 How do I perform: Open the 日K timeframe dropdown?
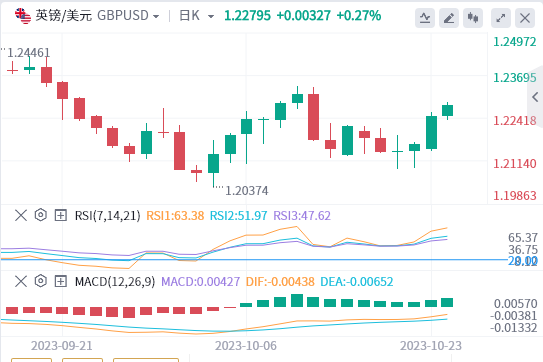pos(196,16)
